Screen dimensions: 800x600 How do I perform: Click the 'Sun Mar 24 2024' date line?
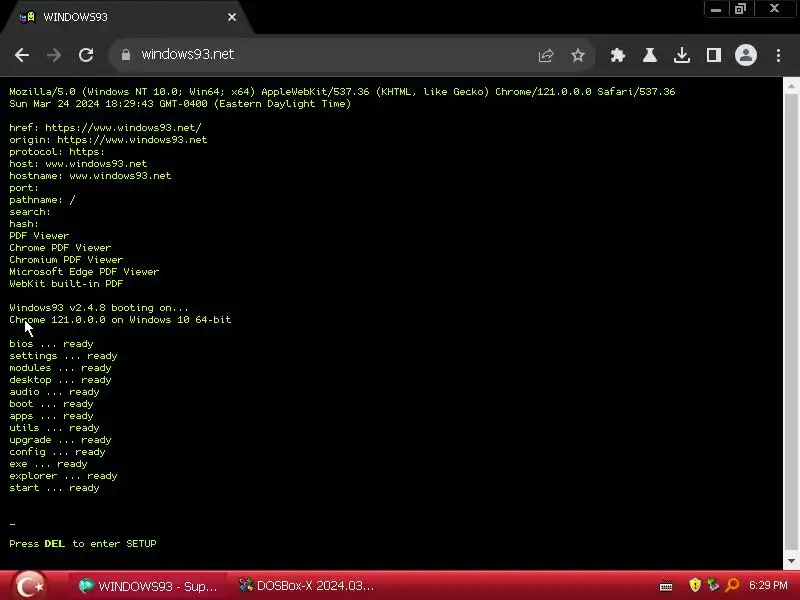[180, 104]
